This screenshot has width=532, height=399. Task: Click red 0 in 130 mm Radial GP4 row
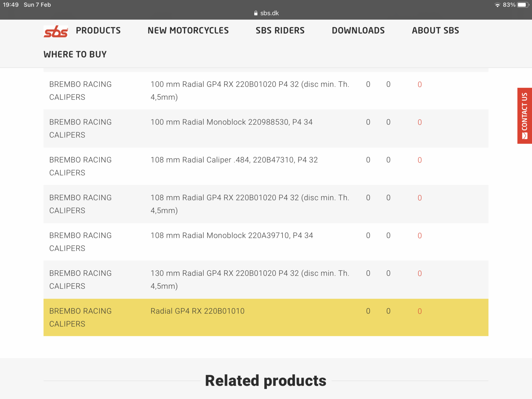(420, 274)
